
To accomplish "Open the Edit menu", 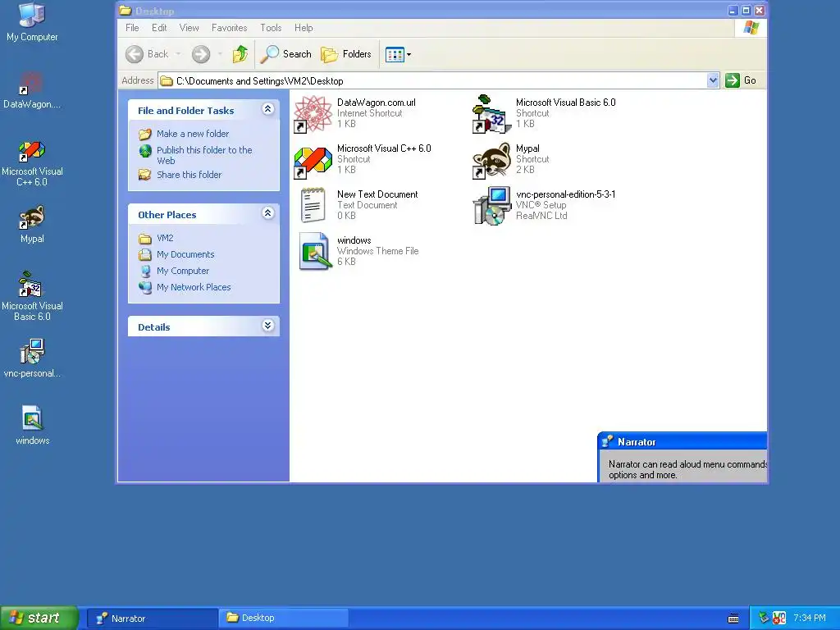I will coord(159,28).
